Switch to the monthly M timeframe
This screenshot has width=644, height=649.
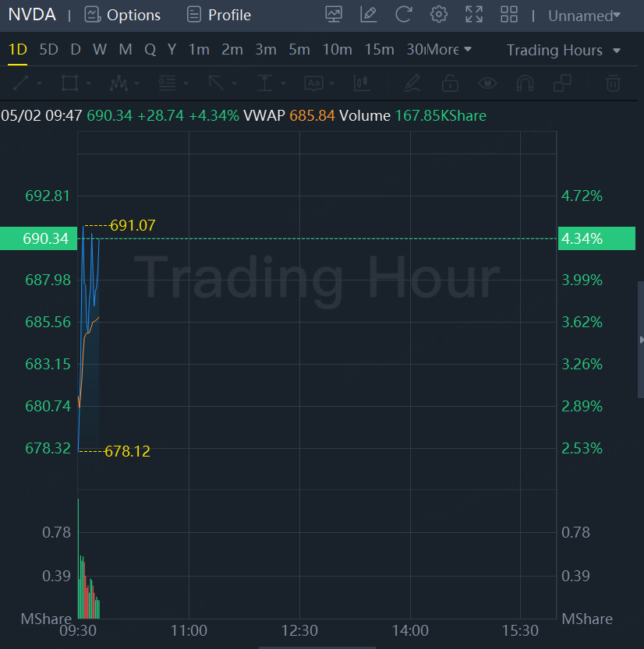click(x=126, y=50)
